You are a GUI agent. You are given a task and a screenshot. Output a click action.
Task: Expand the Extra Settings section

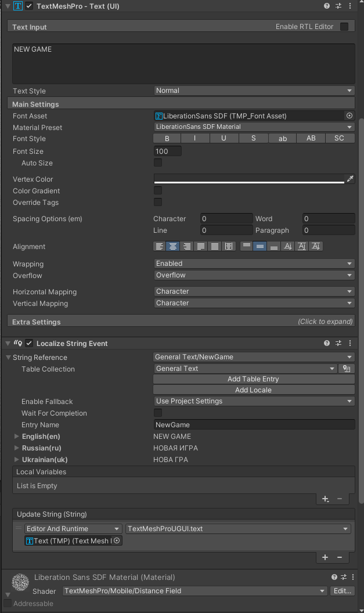pyautogui.click(x=182, y=322)
